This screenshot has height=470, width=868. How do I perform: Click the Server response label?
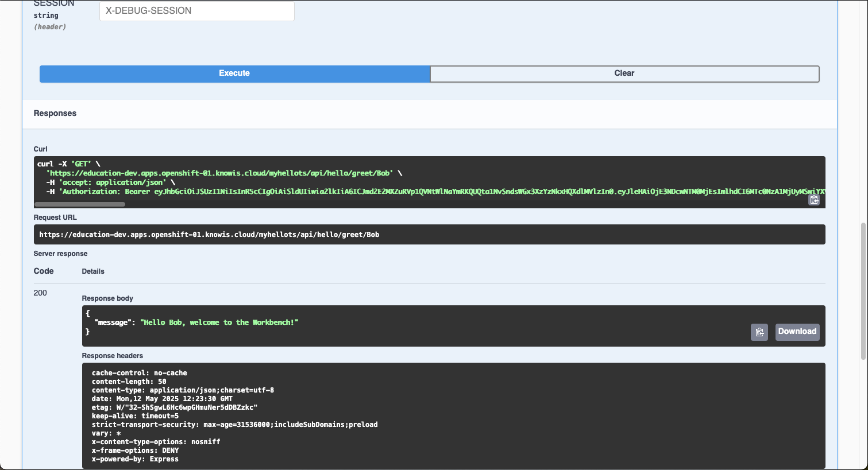[x=60, y=253]
